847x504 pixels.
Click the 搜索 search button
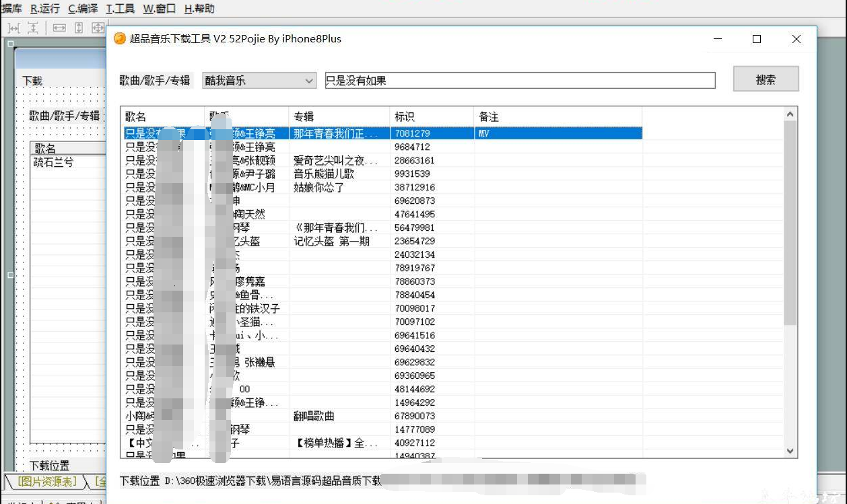coord(766,79)
